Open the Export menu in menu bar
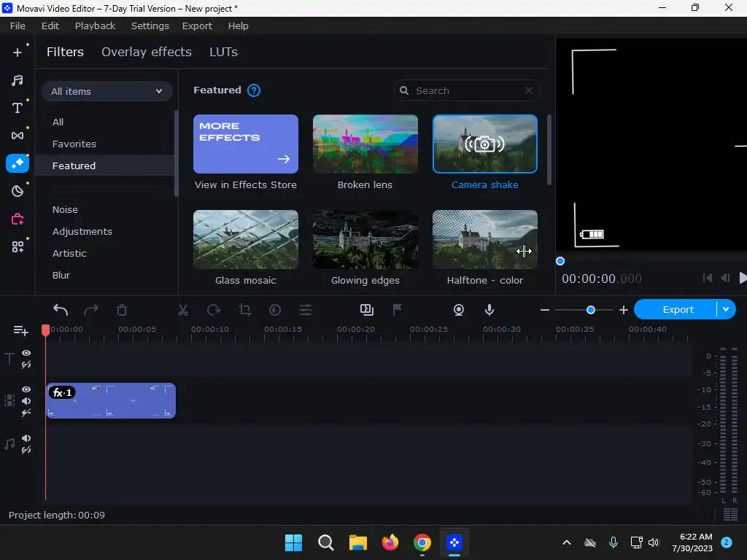The height and width of the screenshot is (560, 747). pyautogui.click(x=197, y=26)
